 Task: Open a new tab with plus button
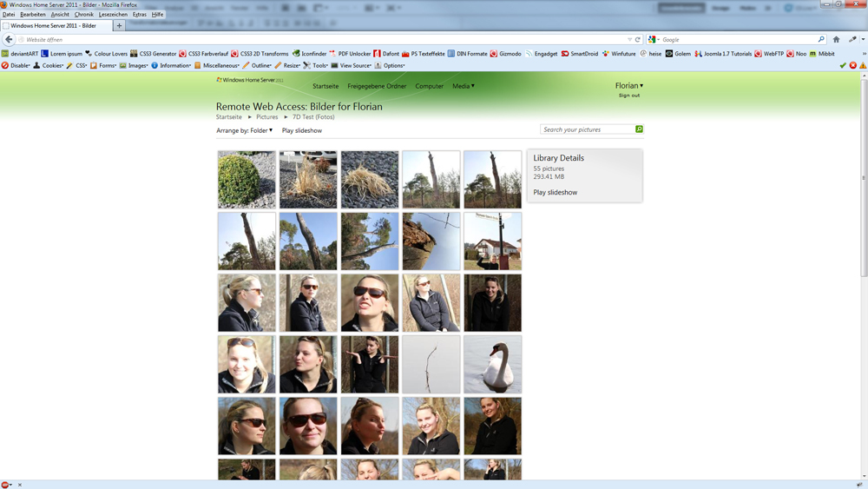pyautogui.click(x=119, y=25)
